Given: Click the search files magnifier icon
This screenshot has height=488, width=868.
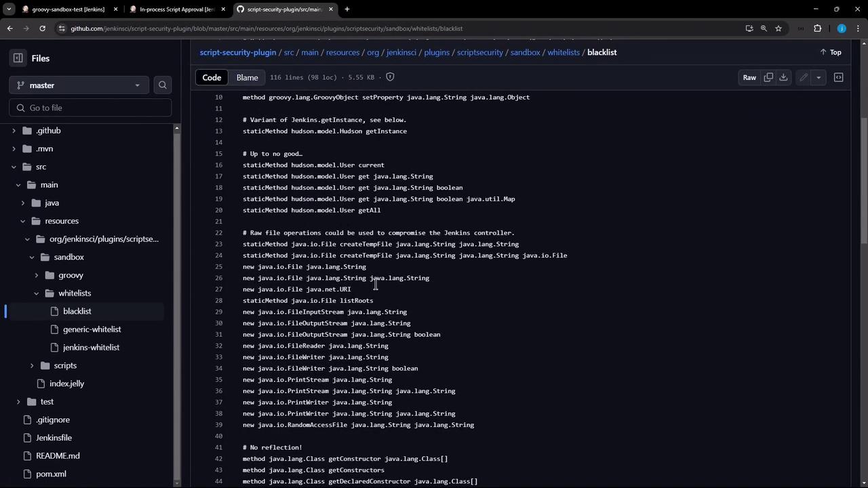Looking at the screenshot, I should (x=162, y=85).
